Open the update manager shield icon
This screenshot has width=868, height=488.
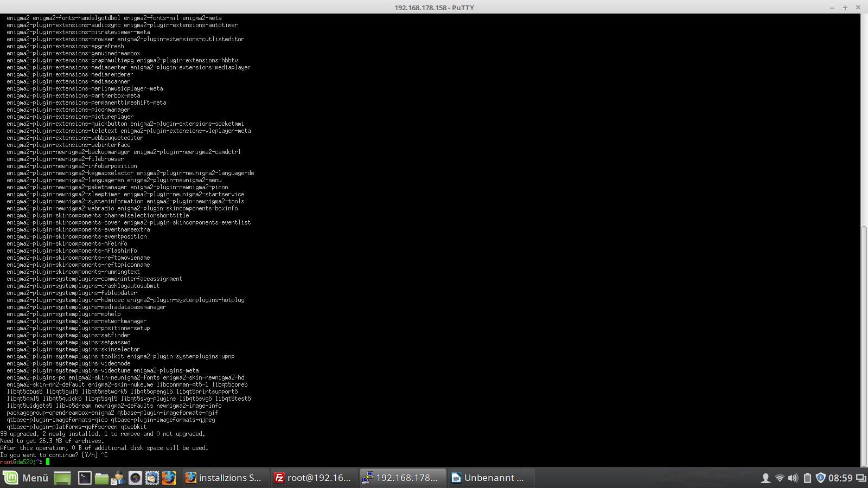(x=821, y=478)
